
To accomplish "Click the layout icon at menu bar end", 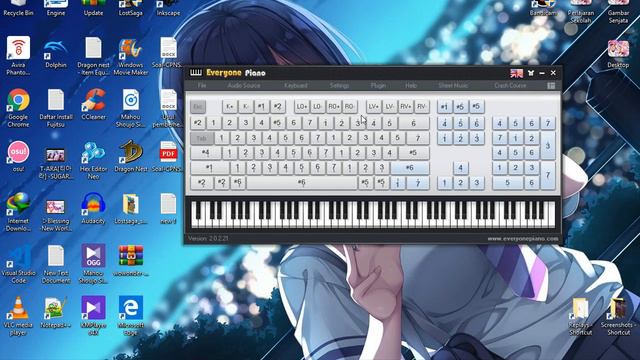I will point(551,86).
